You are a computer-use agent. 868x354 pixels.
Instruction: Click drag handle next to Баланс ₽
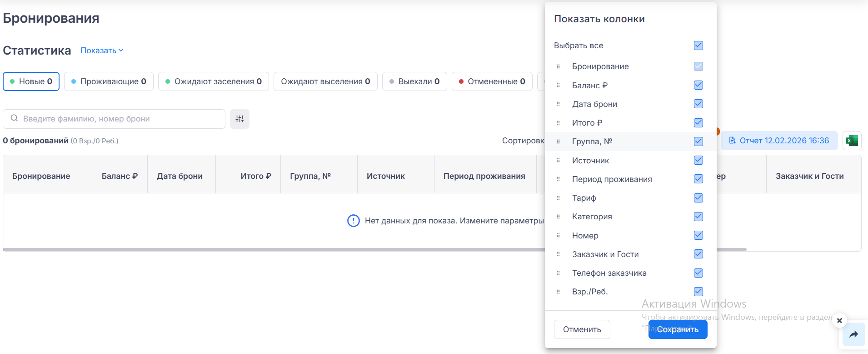558,85
